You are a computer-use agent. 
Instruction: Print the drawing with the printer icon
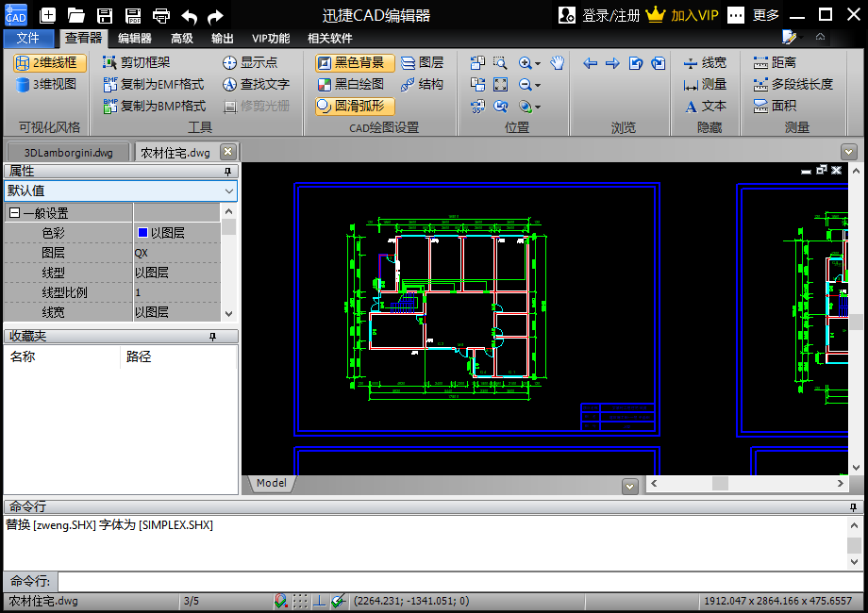tap(161, 15)
